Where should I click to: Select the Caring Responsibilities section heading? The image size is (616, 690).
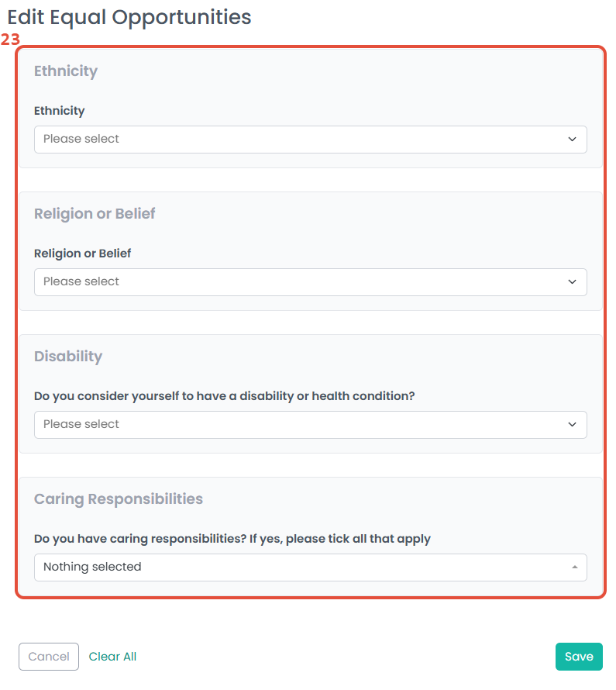[x=119, y=499]
